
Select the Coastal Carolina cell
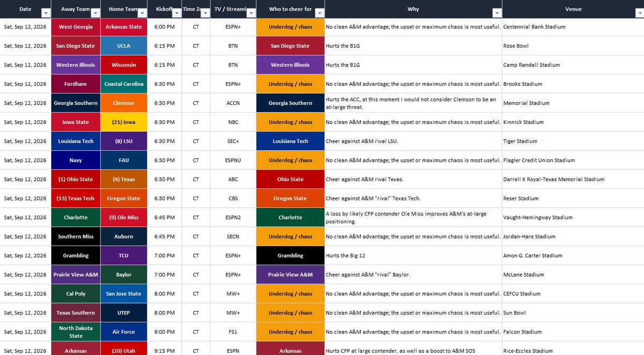point(124,84)
